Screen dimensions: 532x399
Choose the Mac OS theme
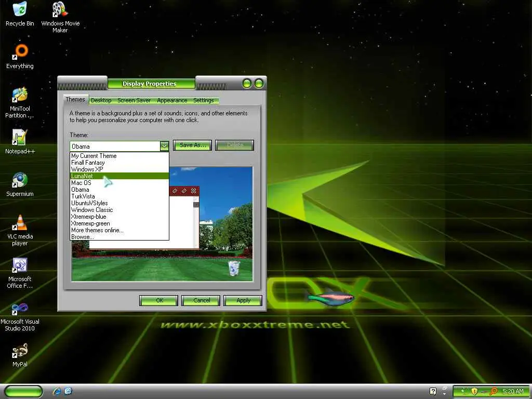(119, 183)
